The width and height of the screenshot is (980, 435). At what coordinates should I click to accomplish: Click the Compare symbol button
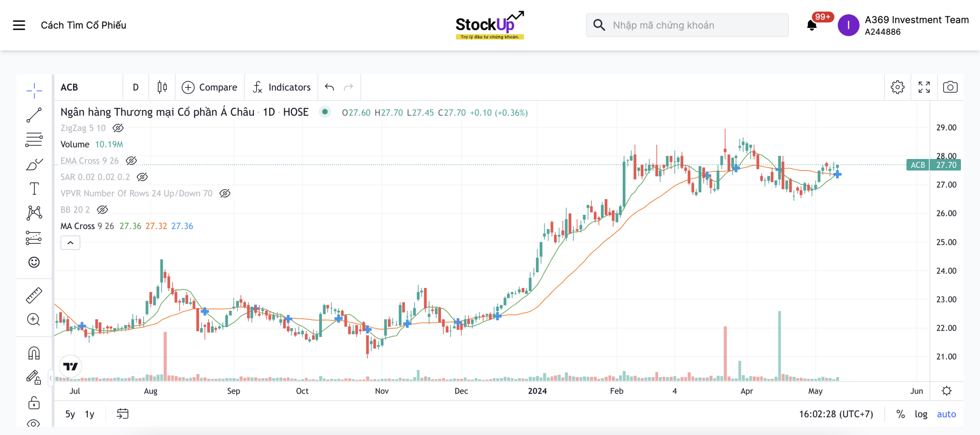209,87
